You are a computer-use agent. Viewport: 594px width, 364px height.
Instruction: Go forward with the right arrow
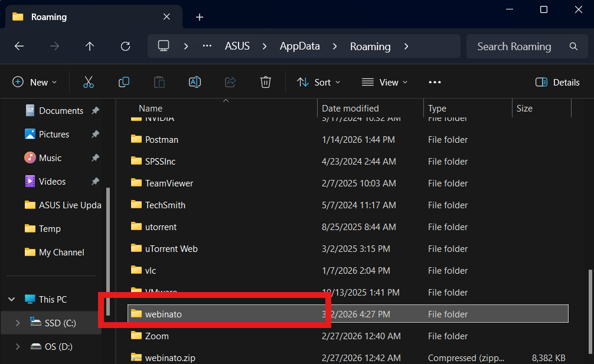click(54, 46)
